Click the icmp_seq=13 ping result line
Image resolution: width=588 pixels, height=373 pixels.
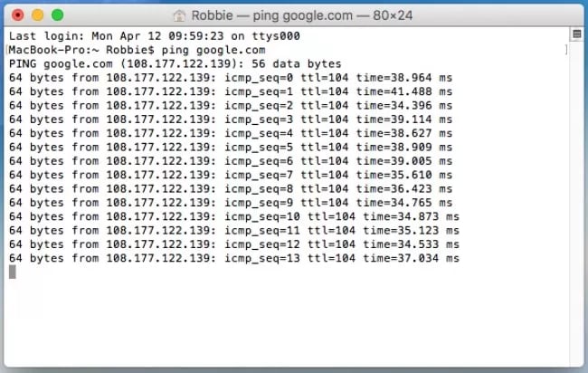coord(234,258)
